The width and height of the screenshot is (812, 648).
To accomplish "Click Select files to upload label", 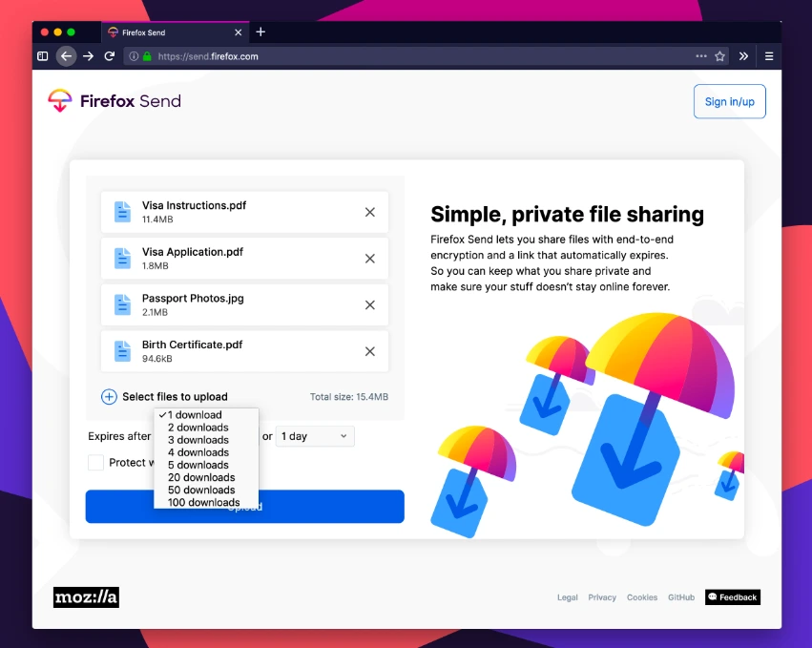I will (x=175, y=397).
